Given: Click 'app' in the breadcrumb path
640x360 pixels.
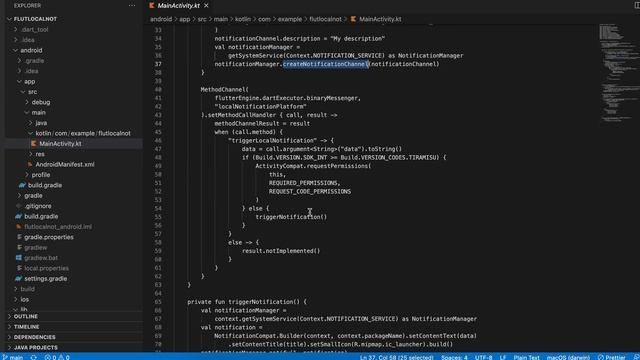Looking at the screenshot, I should click(184, 19).
